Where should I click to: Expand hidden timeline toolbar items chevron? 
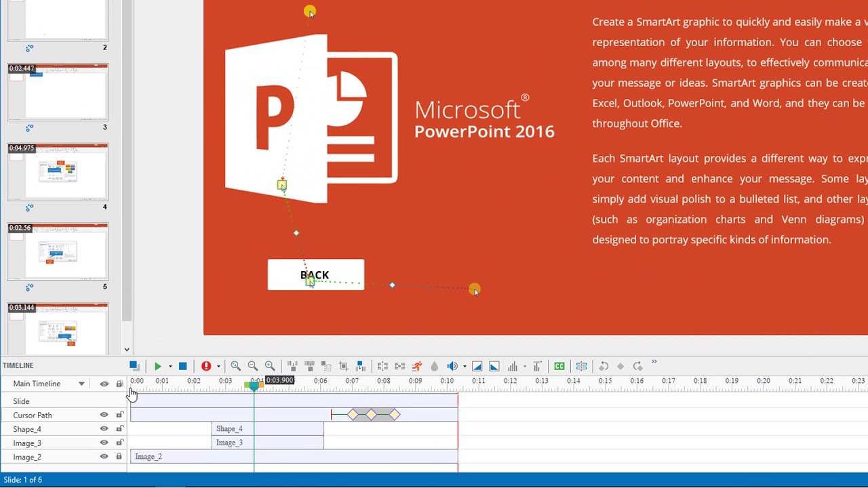click(654, 363)
